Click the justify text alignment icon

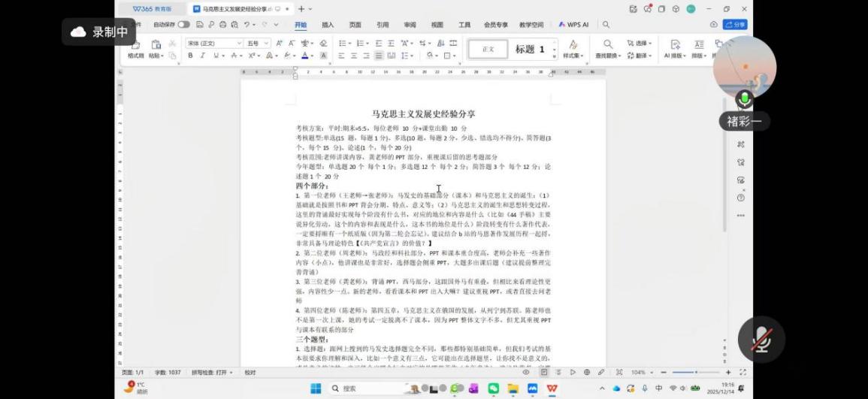coord(380,56)
